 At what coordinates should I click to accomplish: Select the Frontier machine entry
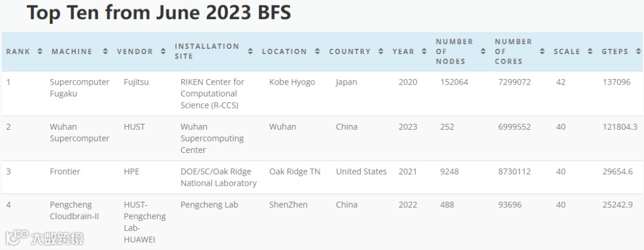coord(65,171)
